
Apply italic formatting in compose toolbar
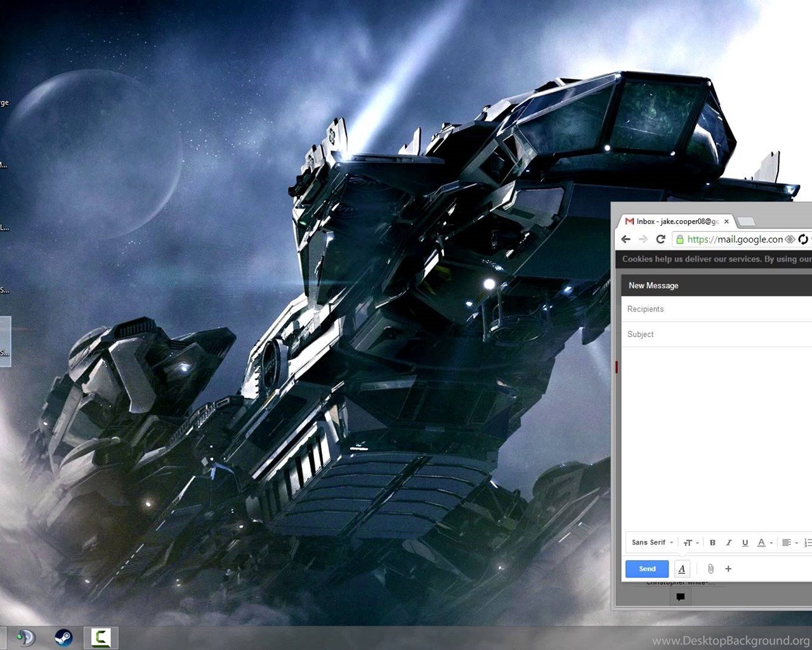pyautogui.click(x=729, y=543)
